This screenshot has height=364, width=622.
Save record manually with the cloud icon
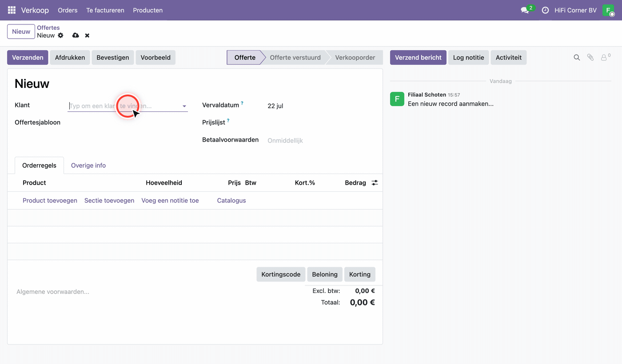(x=76, y=35)
